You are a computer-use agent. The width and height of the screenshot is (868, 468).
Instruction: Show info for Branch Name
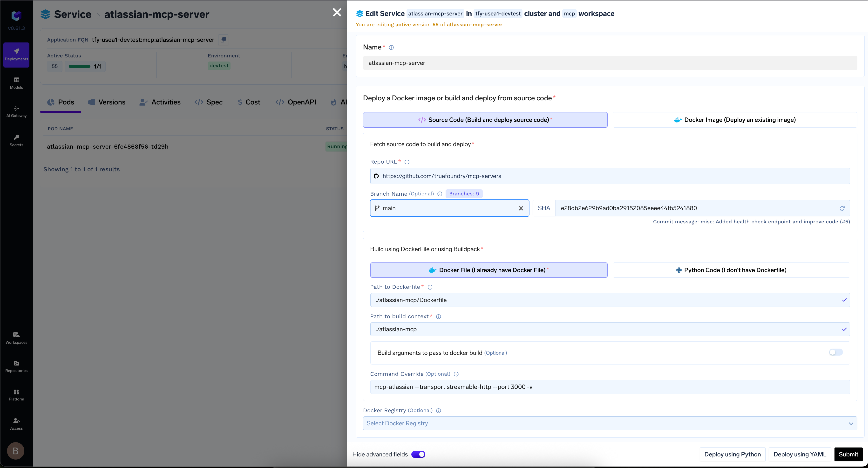click(440, 194)
